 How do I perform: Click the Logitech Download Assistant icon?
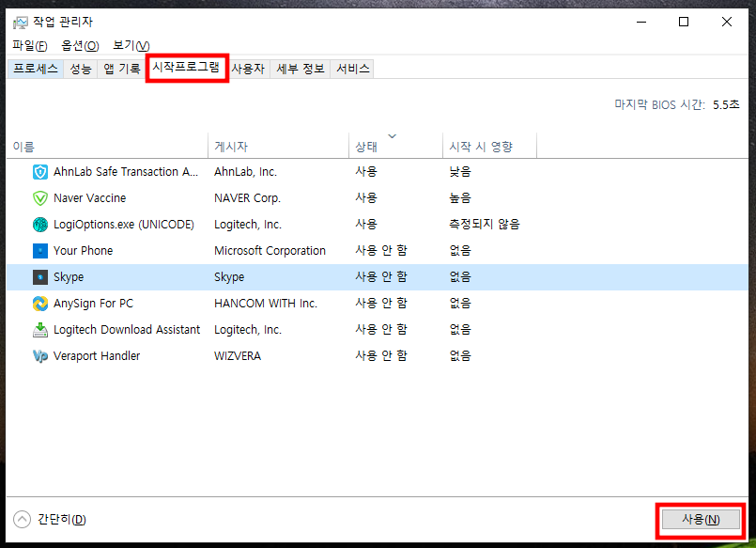click(x=40, y=330)
